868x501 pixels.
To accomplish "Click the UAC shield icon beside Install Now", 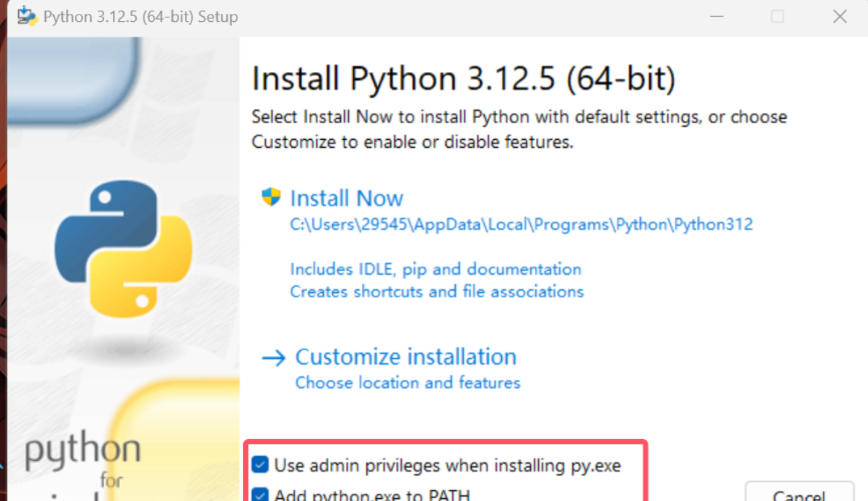I will (x=271, y=197).
